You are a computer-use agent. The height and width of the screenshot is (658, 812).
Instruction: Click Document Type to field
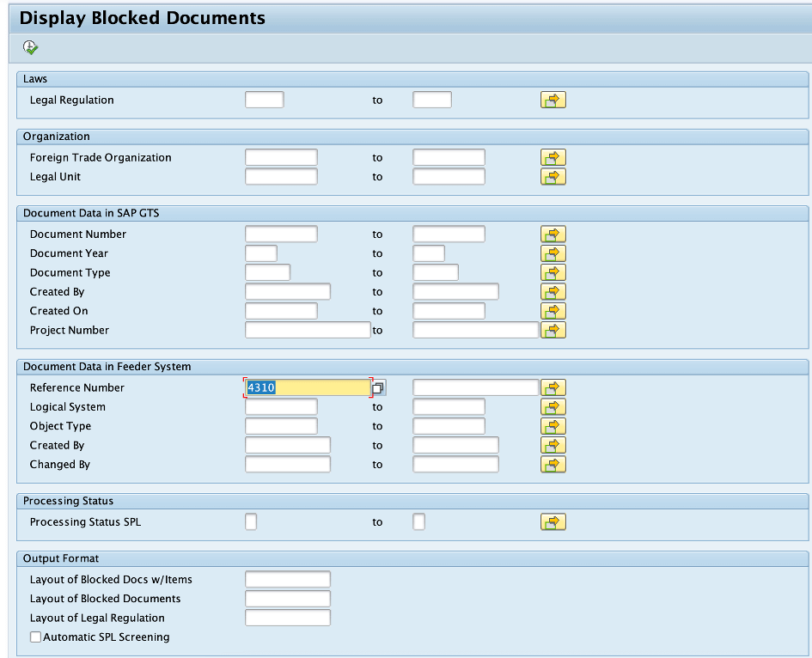click(x=436, y=272)
